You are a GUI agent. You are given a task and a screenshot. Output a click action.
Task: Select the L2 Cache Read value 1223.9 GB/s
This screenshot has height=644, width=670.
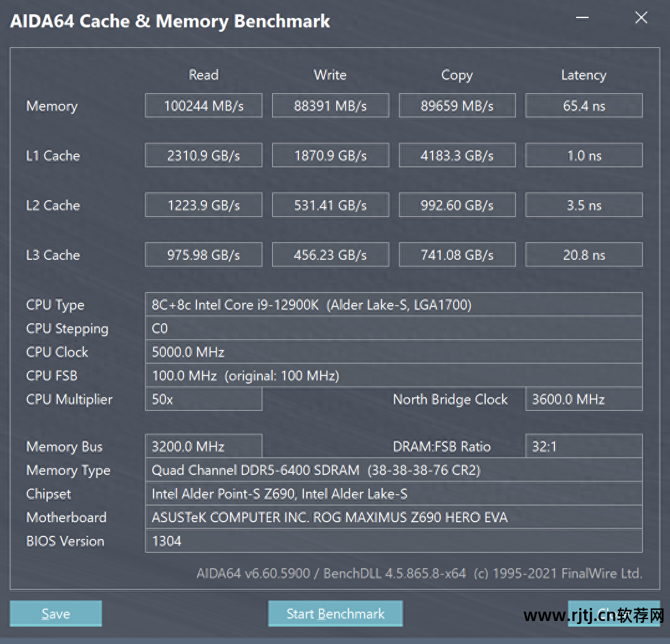[204, 205]
